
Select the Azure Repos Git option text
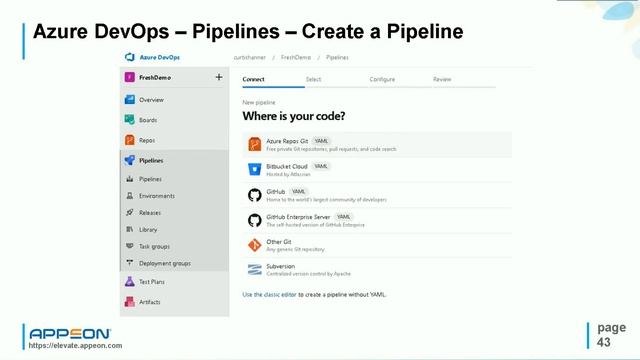tap(287, 141)
